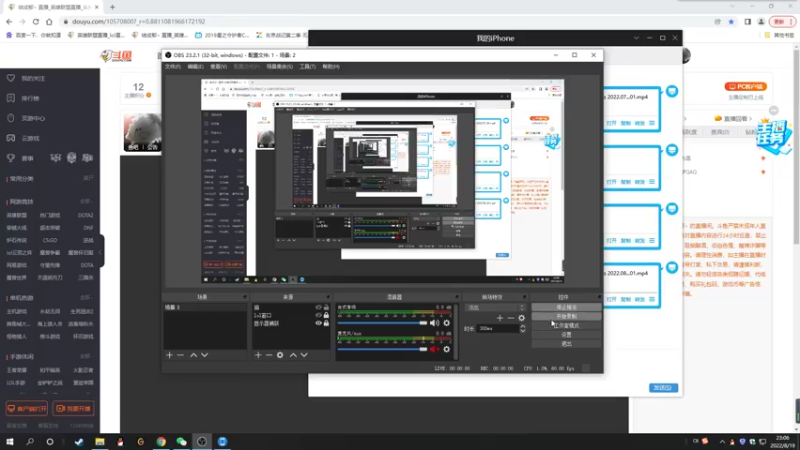The height and width of the screenshot is (450, 800).
Task: Reload the page in Chrome
Action: [36, 21]
